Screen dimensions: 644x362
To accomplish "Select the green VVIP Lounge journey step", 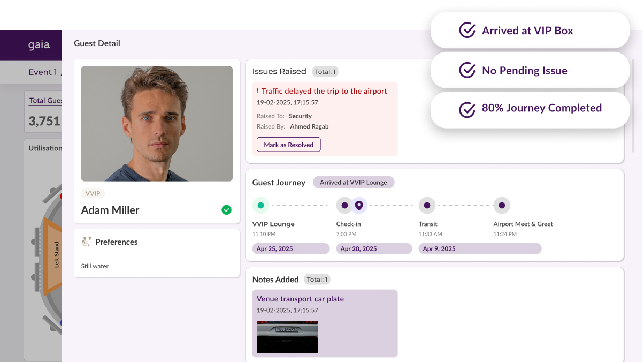I will (260, 205).
